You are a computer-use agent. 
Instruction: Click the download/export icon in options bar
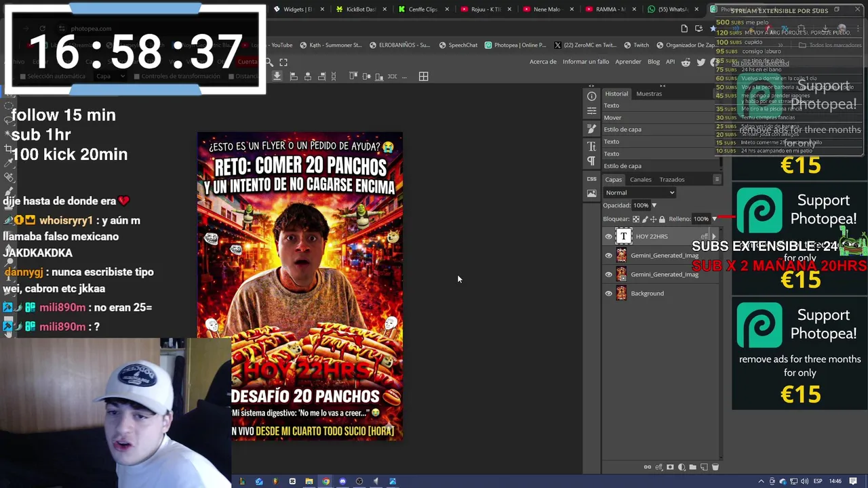point(277,76)
